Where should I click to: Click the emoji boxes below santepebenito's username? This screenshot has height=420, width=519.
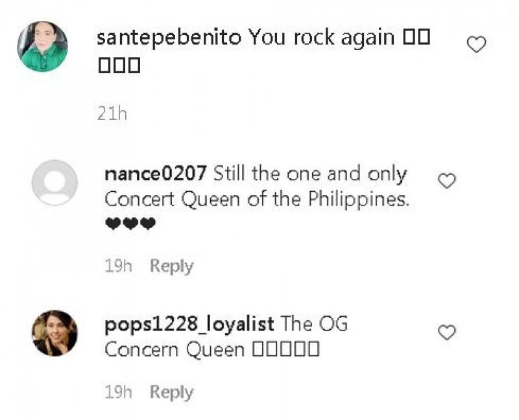pos(119,66)
